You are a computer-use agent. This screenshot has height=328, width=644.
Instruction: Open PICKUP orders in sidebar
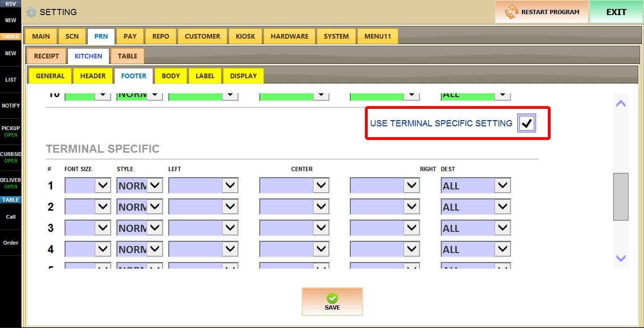pos(10,131)
